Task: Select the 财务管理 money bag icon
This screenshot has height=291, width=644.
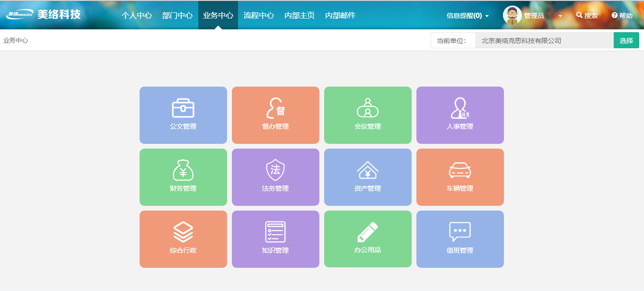Action: pos(183,170)
